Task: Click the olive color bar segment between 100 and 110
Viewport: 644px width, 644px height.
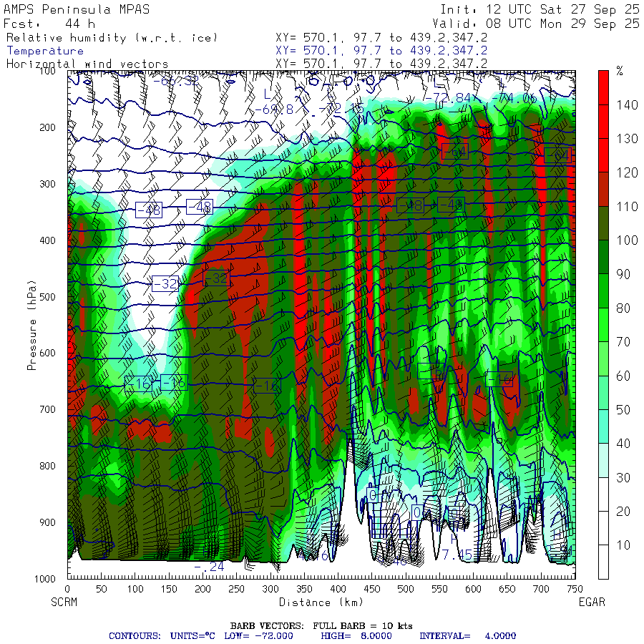Action: [x=603, y=223]
